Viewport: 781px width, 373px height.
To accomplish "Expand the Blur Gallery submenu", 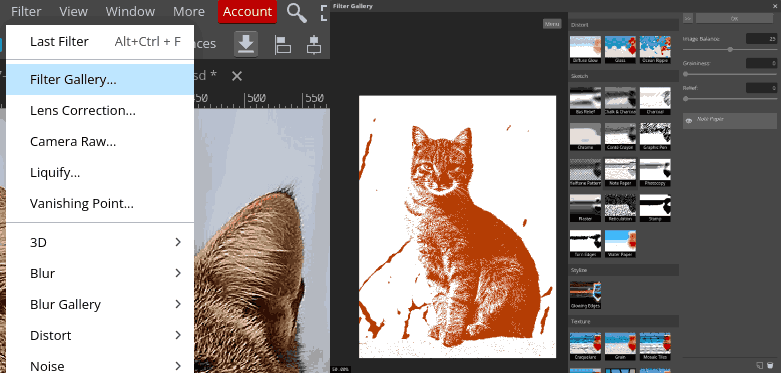I will pyautogui.click(x=100, y=304).
